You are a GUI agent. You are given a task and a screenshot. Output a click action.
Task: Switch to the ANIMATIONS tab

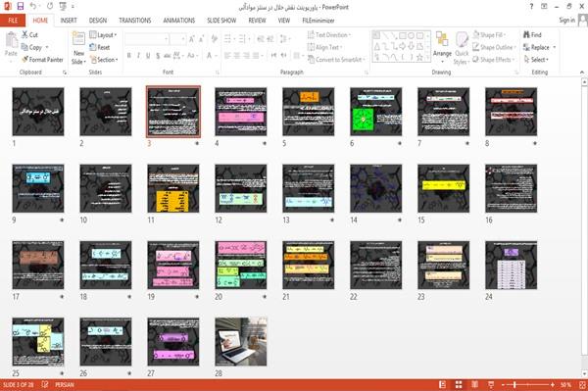point(179,21)
